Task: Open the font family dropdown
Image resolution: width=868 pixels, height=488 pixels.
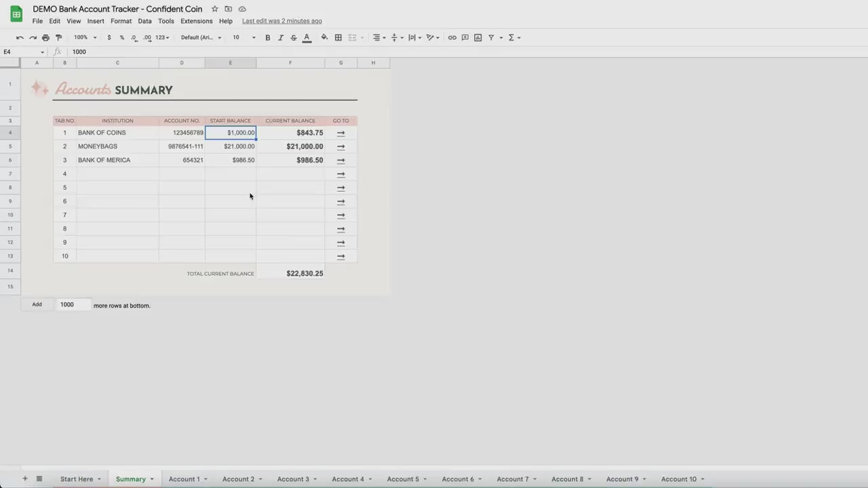Action: tap(201, 38)
